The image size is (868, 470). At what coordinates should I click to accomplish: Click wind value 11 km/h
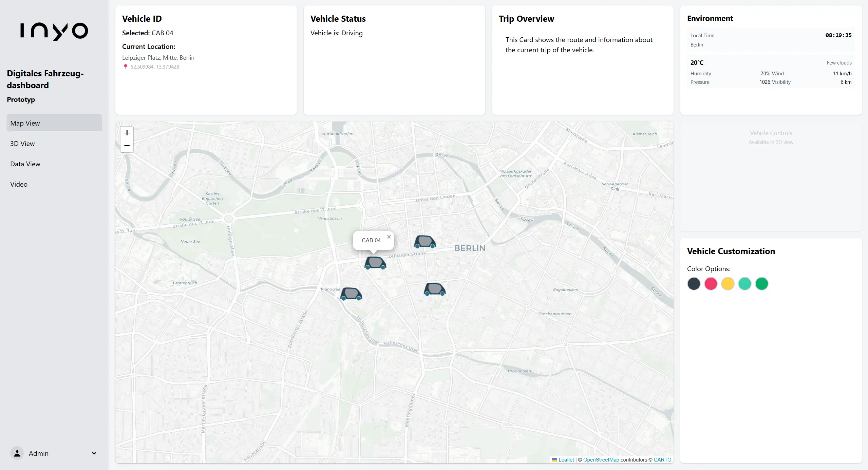point(842,74)
